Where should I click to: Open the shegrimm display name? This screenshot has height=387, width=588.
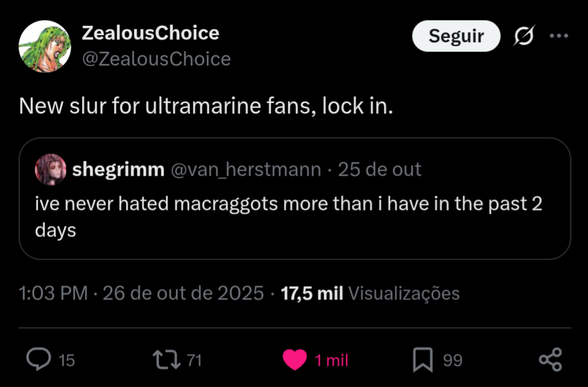pyautogui.click(x=118, y=170)
